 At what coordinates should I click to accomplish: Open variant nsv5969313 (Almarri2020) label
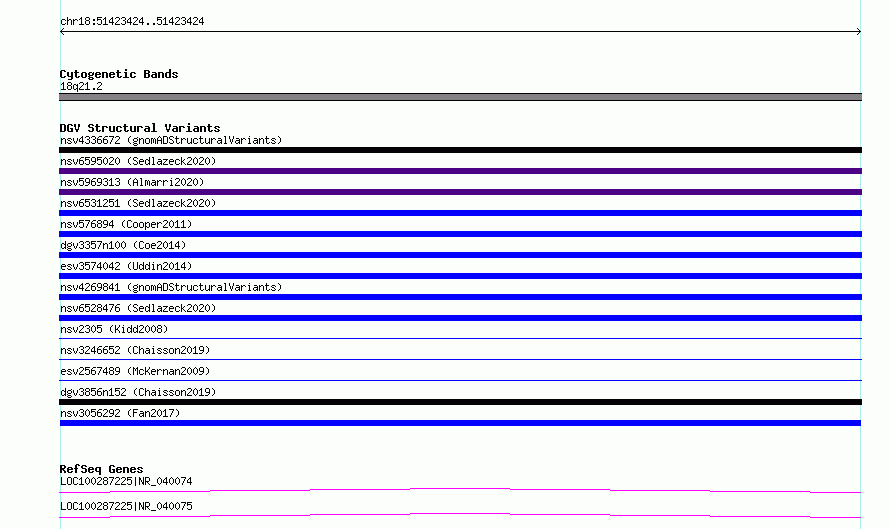(132, 182)
